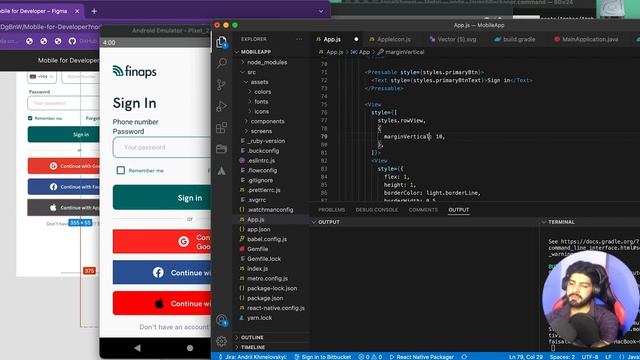Open yarn.lock in file explorer
The height and width of the screenshot is (360, 640).
tap(259, 318)
